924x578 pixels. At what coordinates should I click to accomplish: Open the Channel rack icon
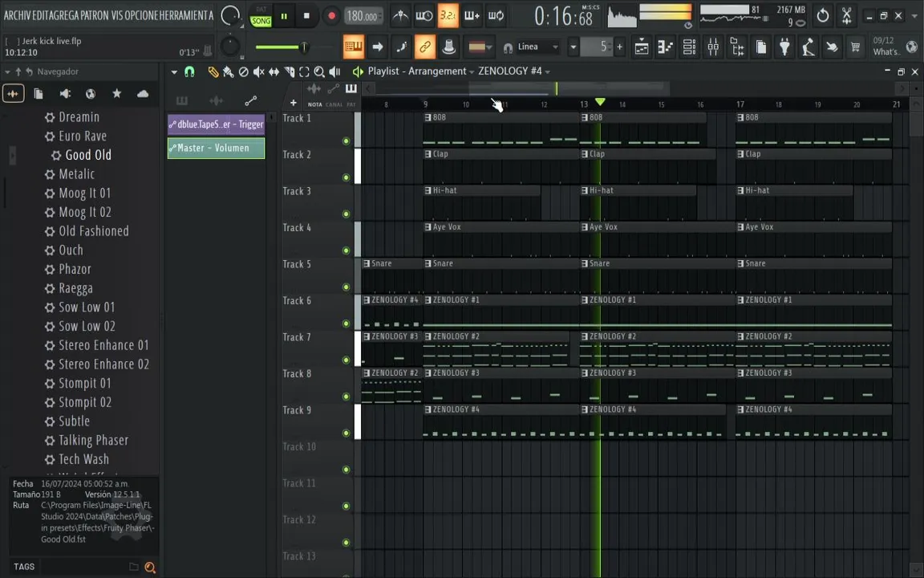689,47
